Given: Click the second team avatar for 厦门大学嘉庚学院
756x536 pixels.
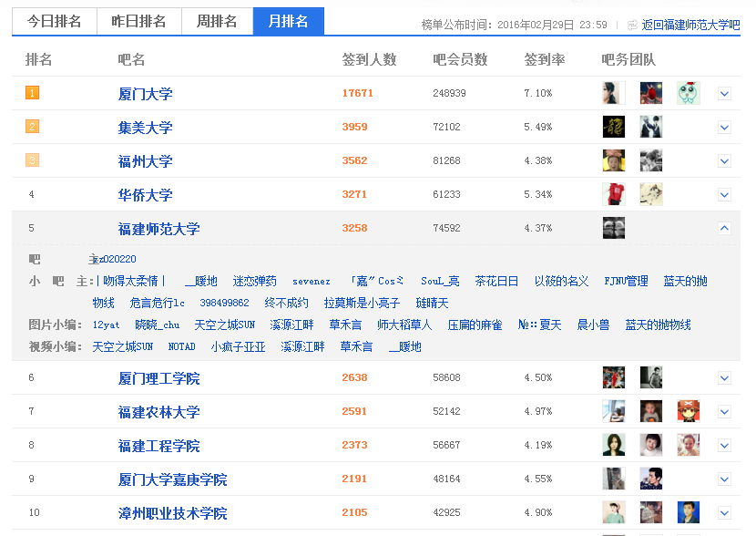Looking at the screenshot, I should point(651,479).
